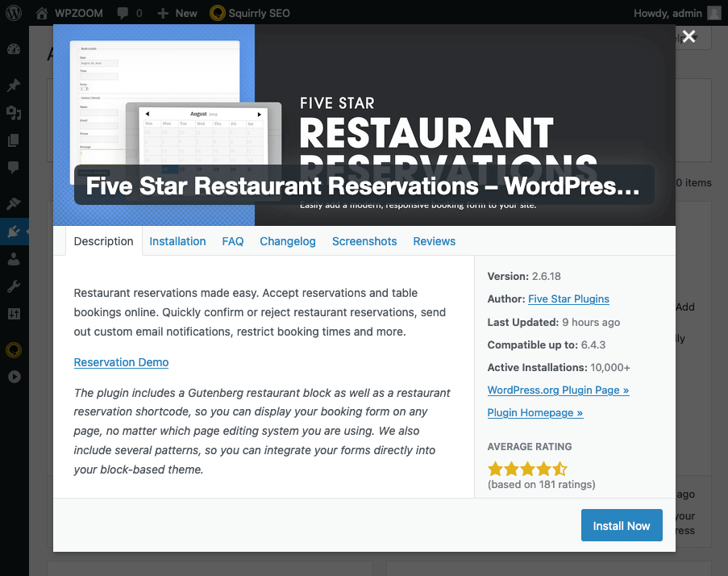Collapse the sidebar menu arrow icon
This screenshot has height=576, width=728.
pyautogui.click(x=14, y=377)
